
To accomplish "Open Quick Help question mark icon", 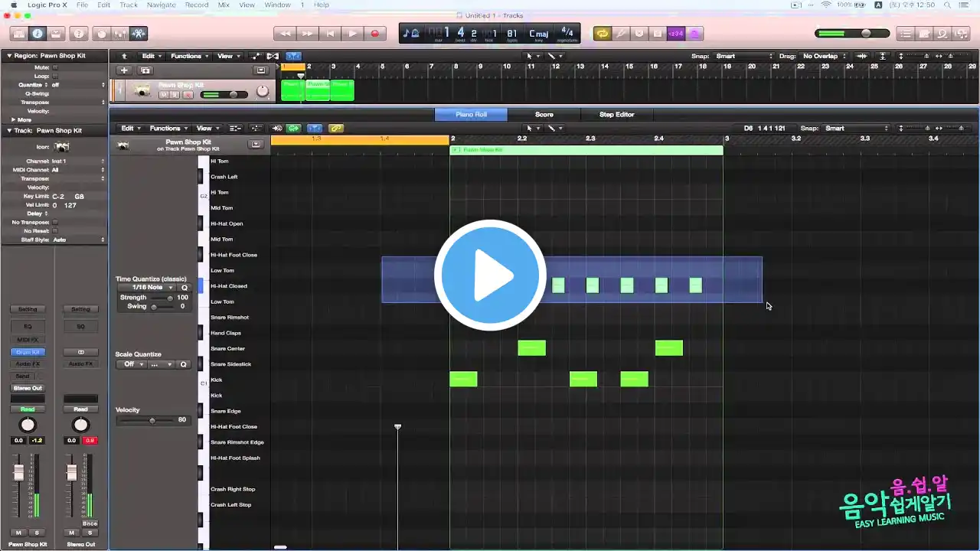I will (x=78, y=34).
